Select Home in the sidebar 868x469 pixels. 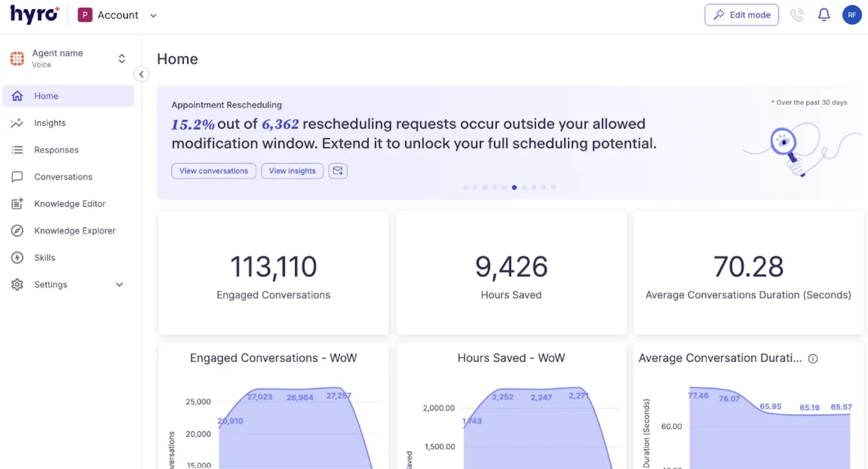pos(68,96)
